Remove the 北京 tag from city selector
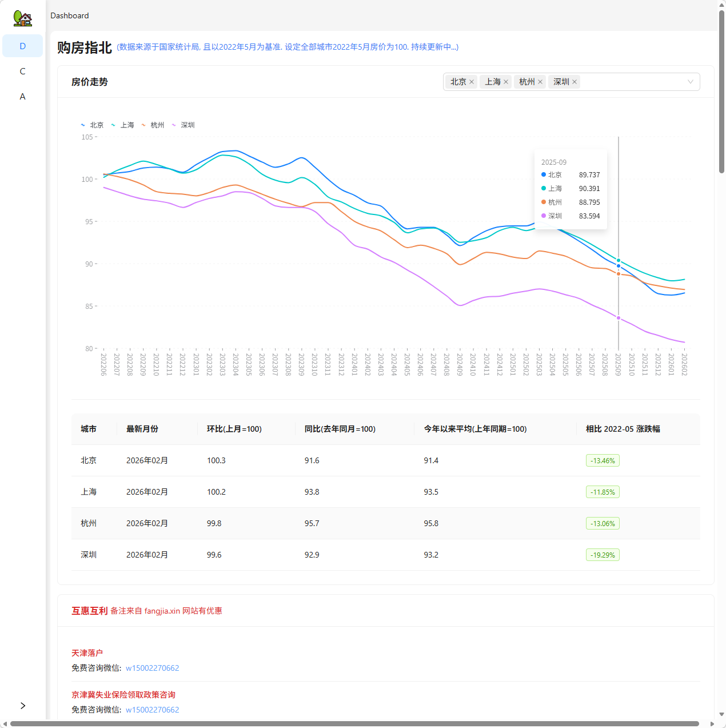Image resolution: width=726 pixels, height=728 pixels. (x=472, y=82)
